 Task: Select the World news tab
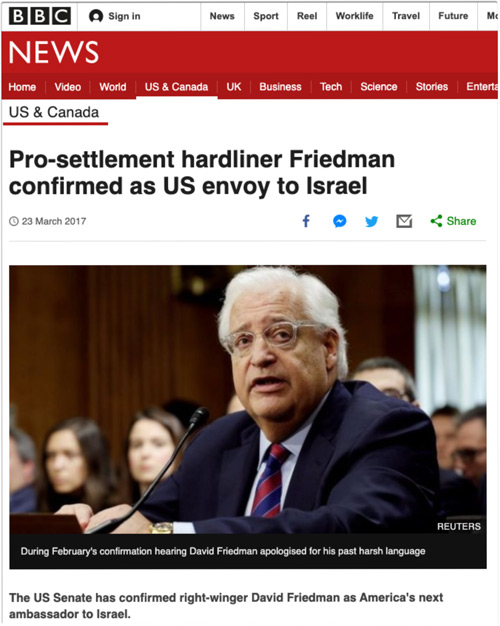click(x=113, y=87)
